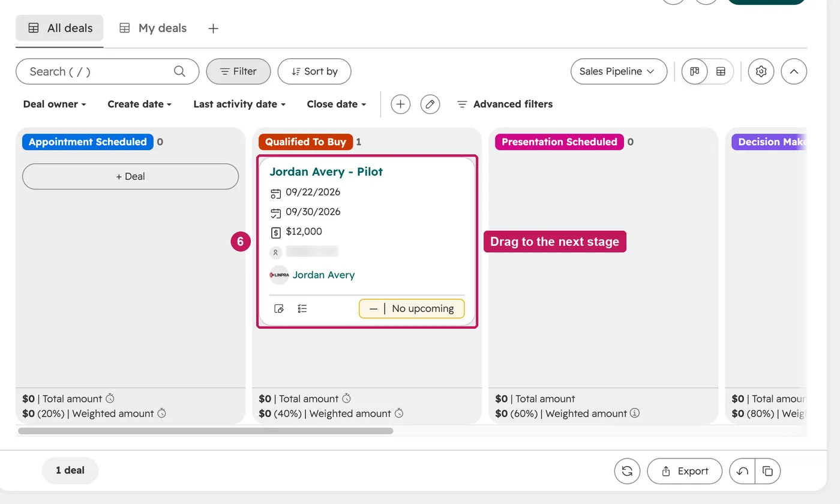Switch to the My deals tab
Viewport: 840px width, 504px height.
(x=153, y=28)
